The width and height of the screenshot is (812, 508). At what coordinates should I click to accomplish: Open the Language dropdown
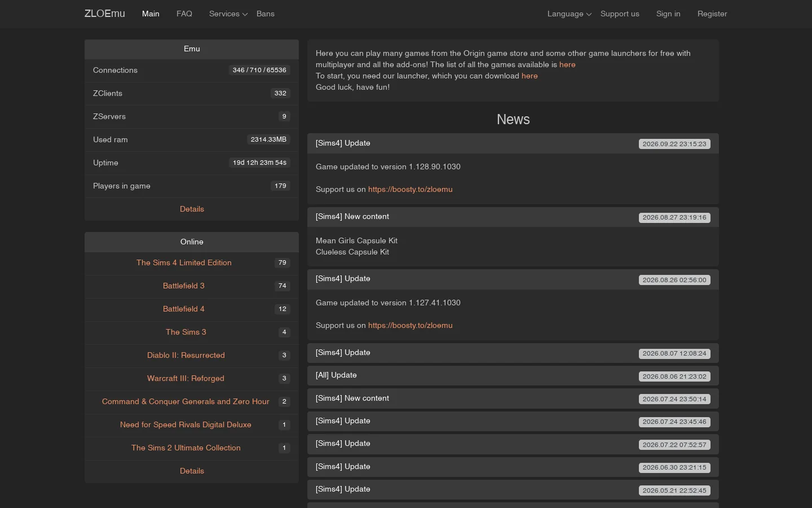point(570,14)
